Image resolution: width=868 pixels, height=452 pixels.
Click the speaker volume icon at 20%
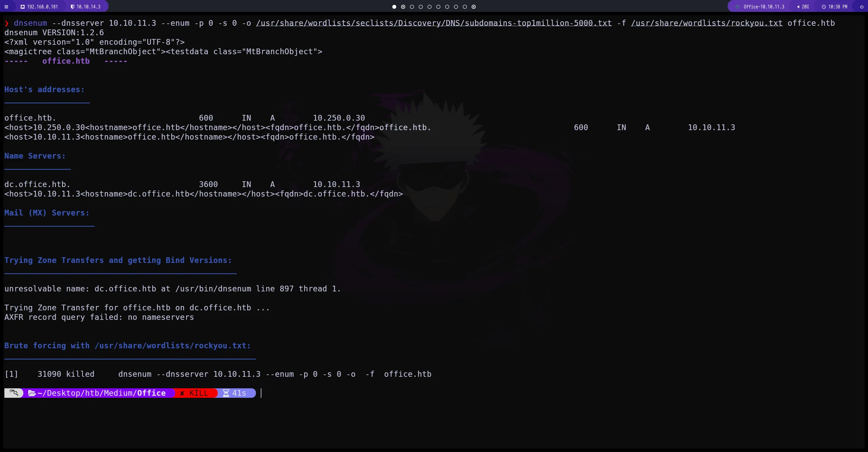[798, 7]
